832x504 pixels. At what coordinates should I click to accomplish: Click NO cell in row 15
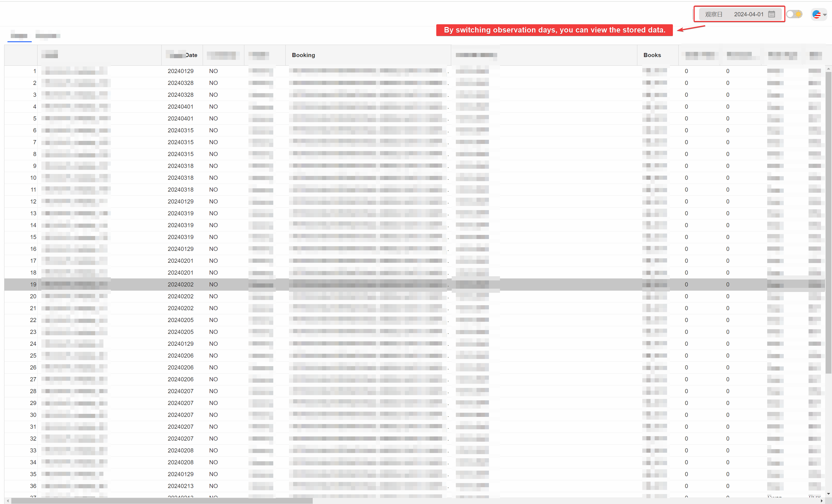[213, 237]
